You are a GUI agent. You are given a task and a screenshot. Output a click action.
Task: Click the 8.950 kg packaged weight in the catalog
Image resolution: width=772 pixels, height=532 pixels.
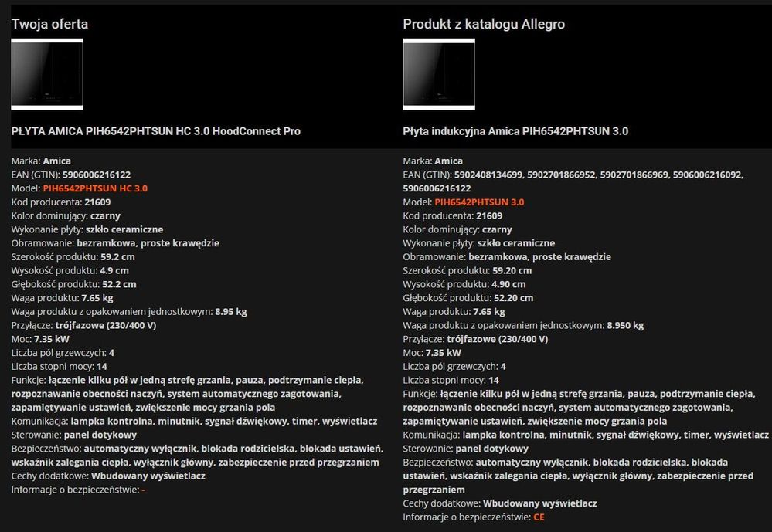[x=625, y=326]
